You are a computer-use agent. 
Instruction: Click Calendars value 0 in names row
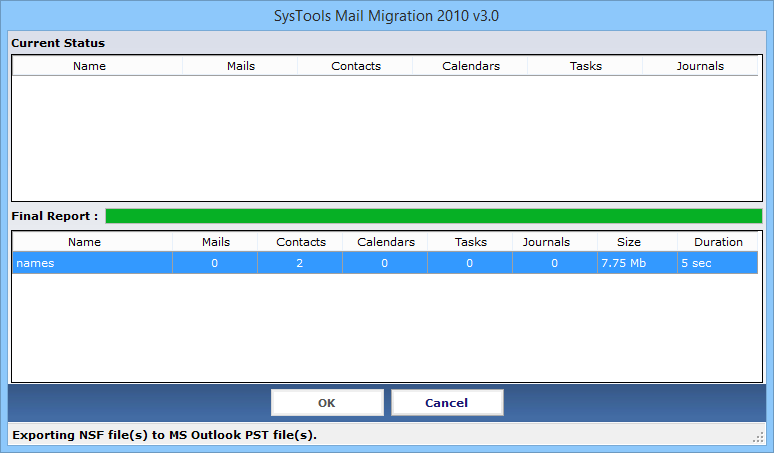tap(385, 263)
